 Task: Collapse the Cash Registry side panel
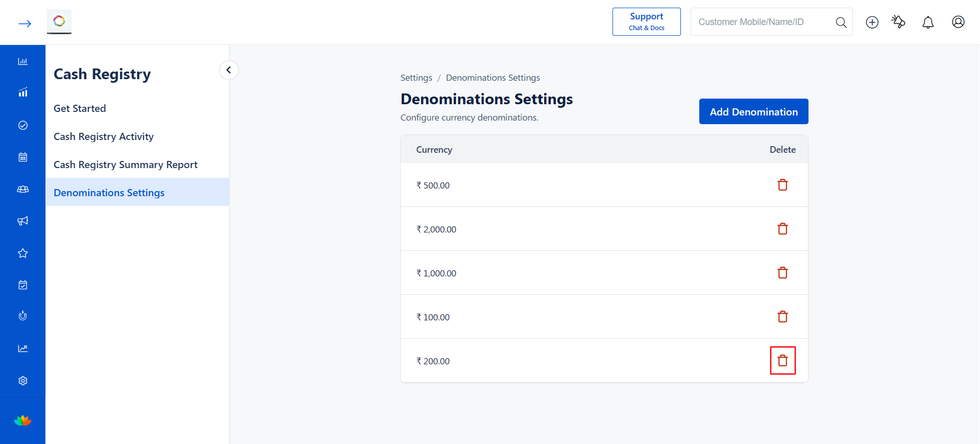229,70
